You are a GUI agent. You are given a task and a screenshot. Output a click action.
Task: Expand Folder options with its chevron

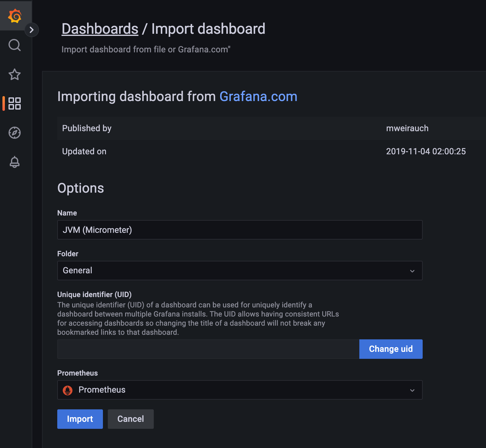[x=412, y=271]
